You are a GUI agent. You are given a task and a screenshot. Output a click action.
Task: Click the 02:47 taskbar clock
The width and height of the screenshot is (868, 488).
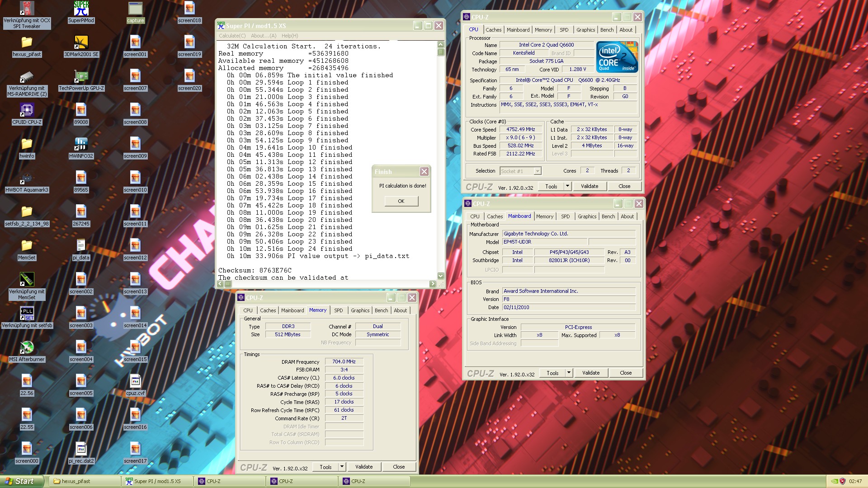coord(855,481)
